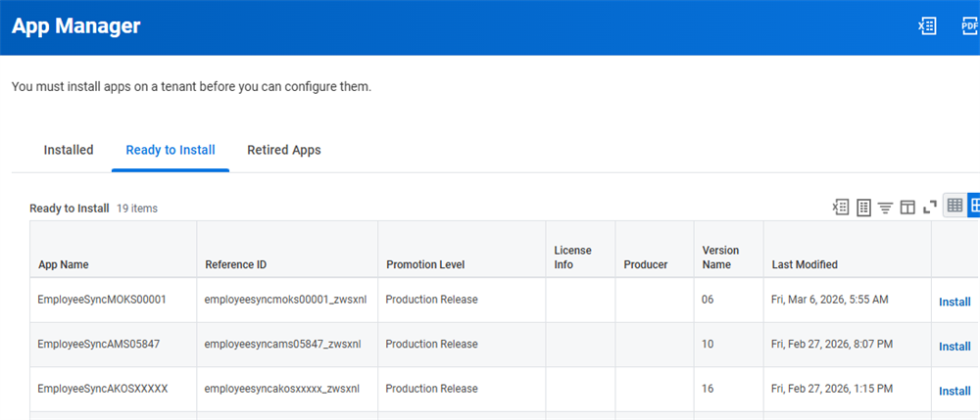
Task: Click date Fri, Feb 27, 2026, 1:15 PM
Action: coord(832,389)
